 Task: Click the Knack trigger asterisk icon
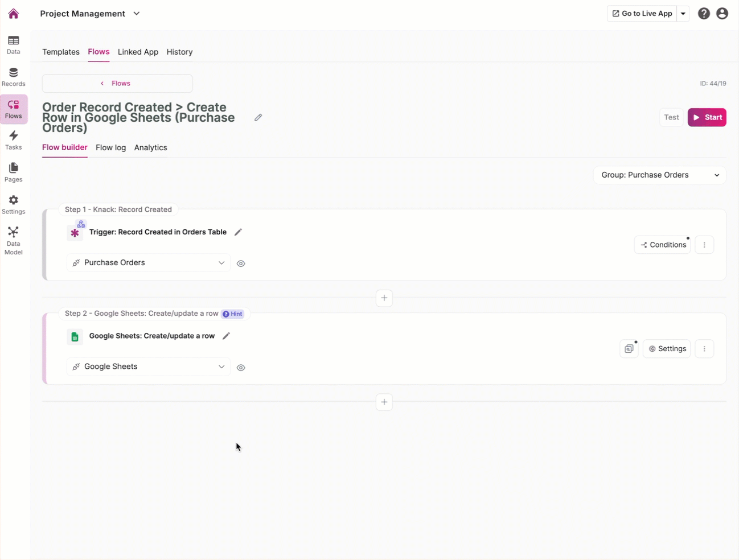click(75, 233)
